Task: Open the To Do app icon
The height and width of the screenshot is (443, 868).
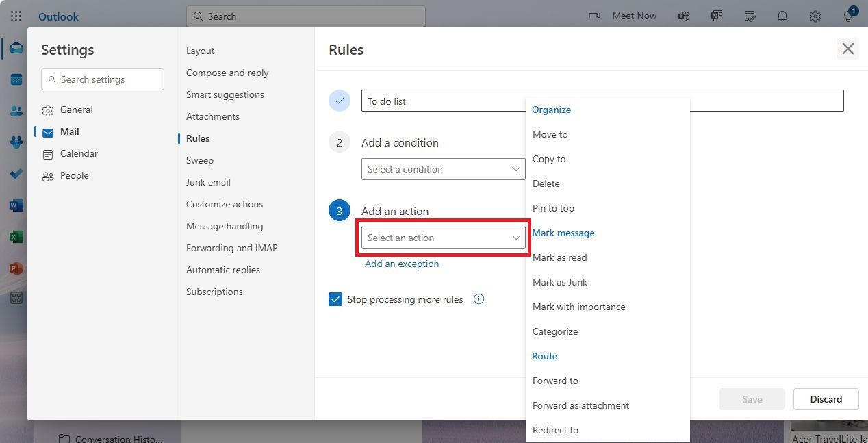Action: click(x=15, y=174)
